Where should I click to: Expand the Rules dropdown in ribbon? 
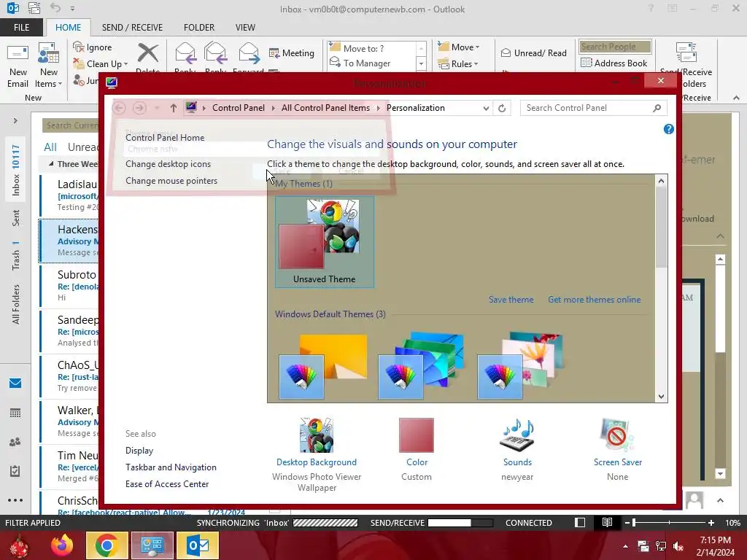(476, 64)
